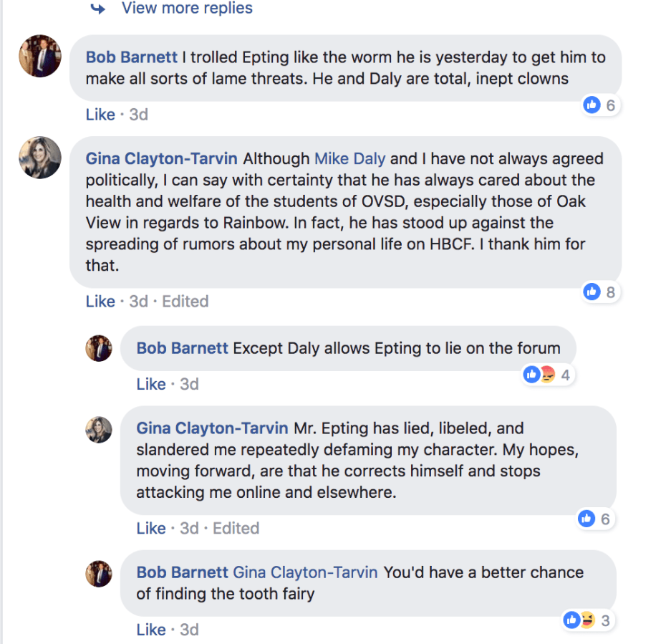Image resolution: width=666 pixels, height=644 pixels.
Task: Expand the View more replies link
Action: click(x=186, y=9)
